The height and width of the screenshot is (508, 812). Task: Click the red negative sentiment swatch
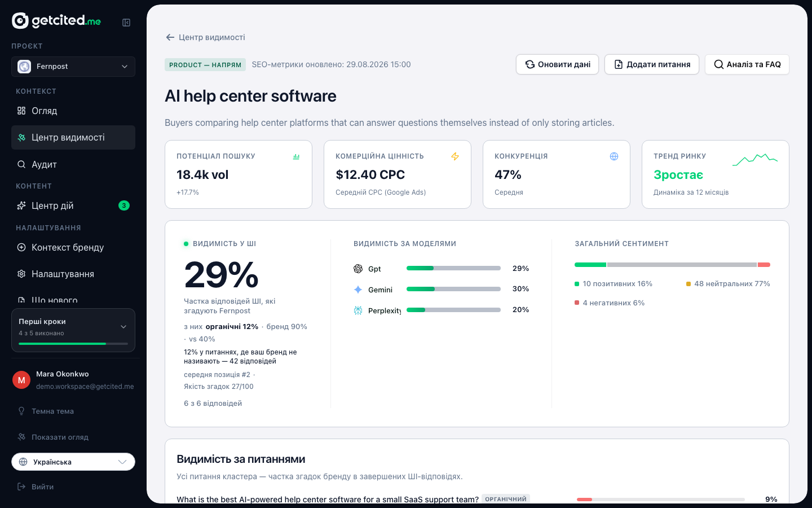577,303
